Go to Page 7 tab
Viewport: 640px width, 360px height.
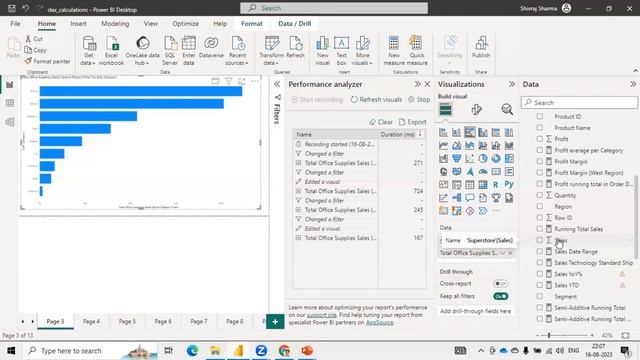click(199, 322)
